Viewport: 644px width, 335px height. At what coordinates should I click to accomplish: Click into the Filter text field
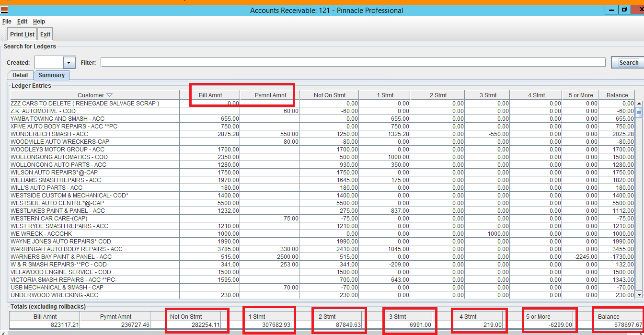coord(352,63)
